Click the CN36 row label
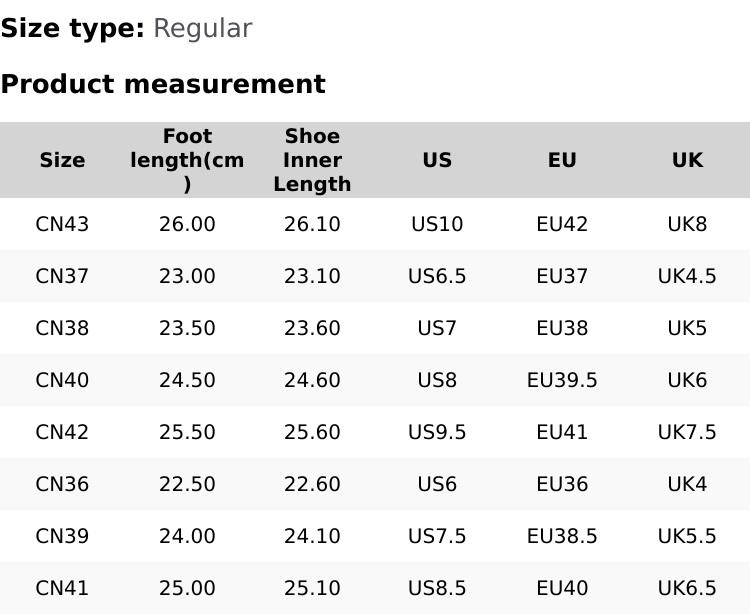Viewport: 750px width, 614px height. point(62,484)
